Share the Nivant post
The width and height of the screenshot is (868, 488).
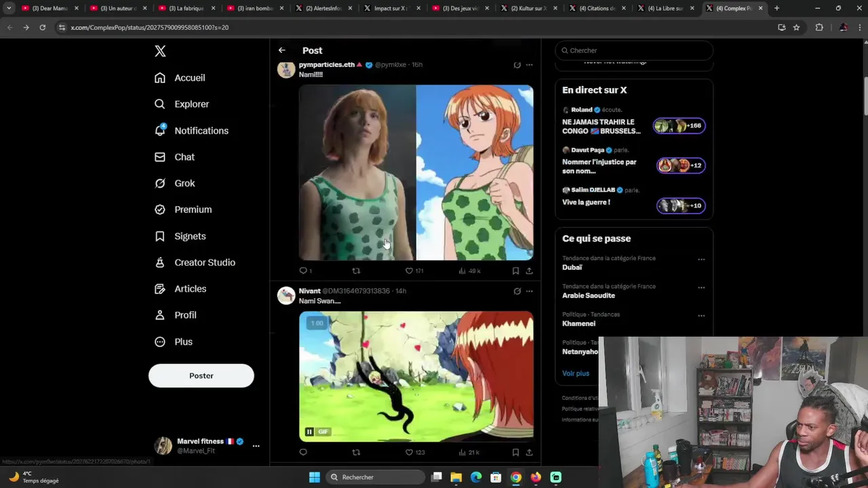[x=529, y=452]
